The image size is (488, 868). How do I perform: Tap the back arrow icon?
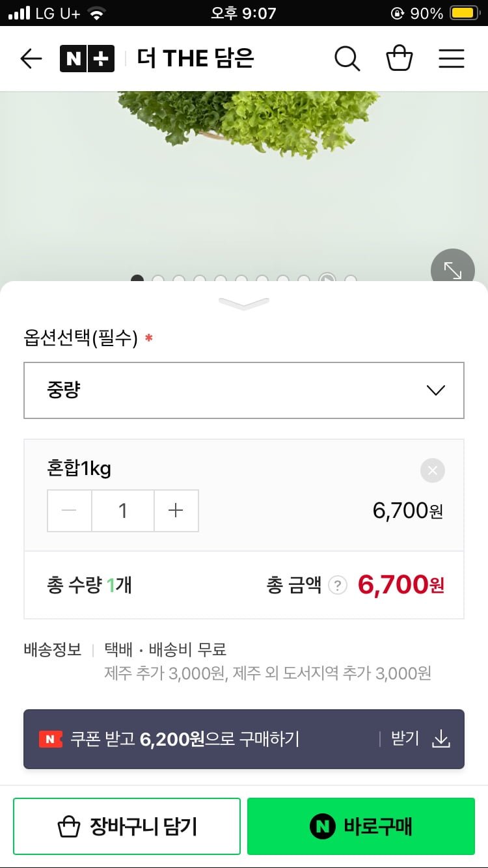31,59
